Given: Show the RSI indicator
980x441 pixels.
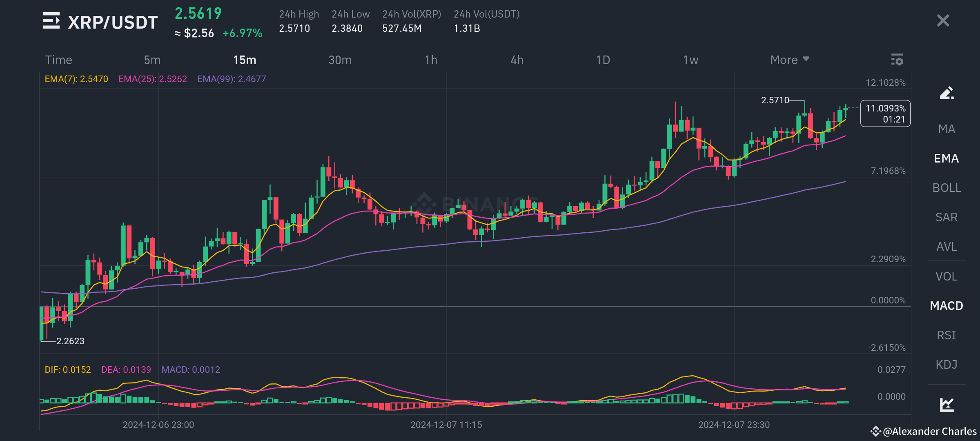Looking at the screenshot, I should coord(947,335).
